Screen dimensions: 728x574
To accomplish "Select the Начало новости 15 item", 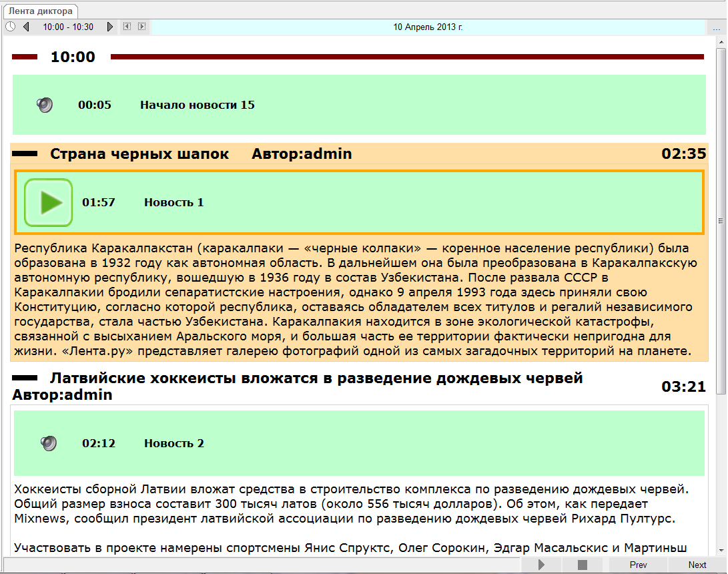I will click(359, 105).
